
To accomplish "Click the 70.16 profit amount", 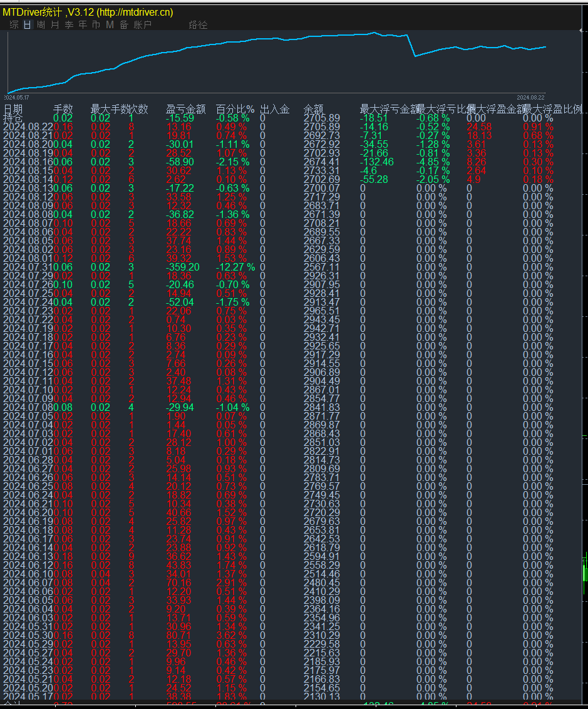I will (x=178, y=583).
